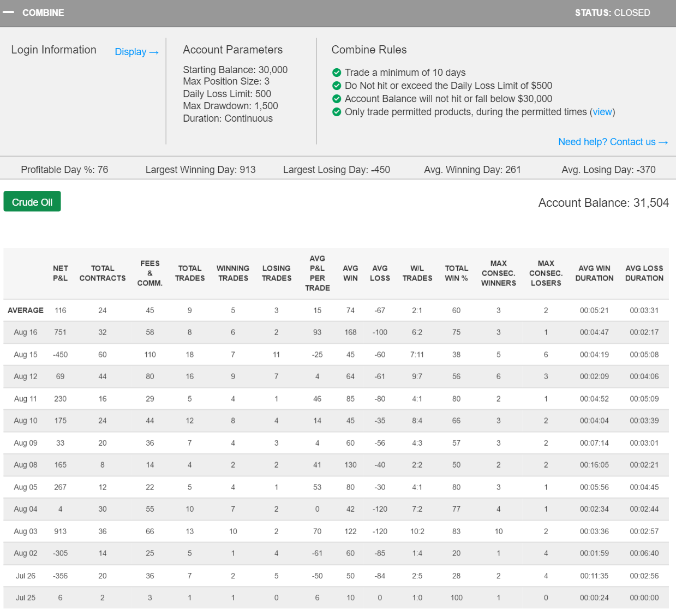Click the checkmark icon next to the Daily Loss Limit rule

coord(336,86)
